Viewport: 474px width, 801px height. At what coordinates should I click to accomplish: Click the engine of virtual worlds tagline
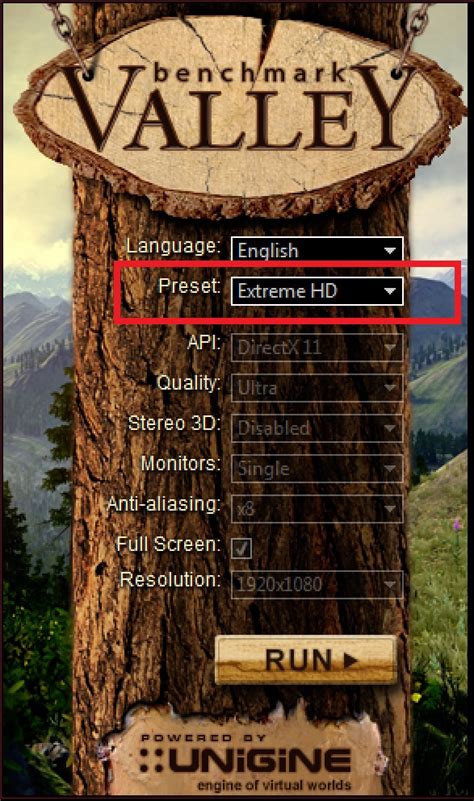pos(274,785)
